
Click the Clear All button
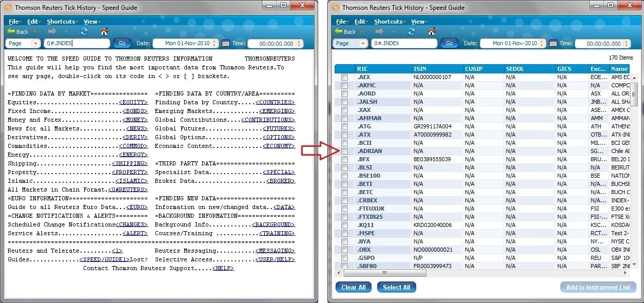point(354,287)
